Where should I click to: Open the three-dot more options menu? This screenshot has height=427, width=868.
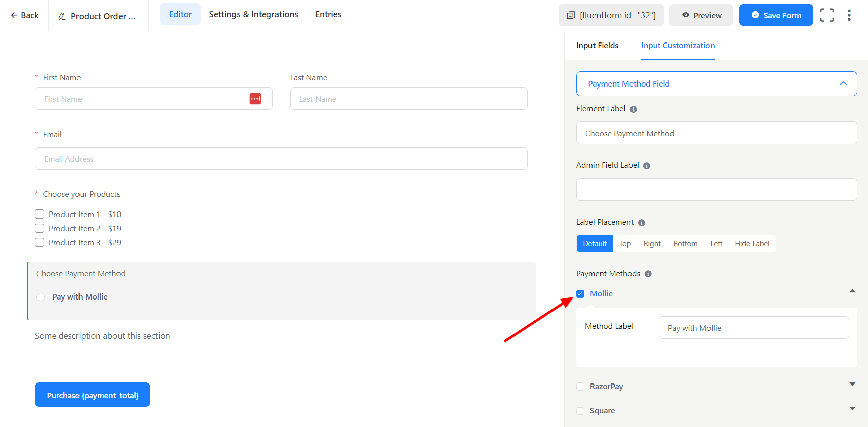click(849, 15)
